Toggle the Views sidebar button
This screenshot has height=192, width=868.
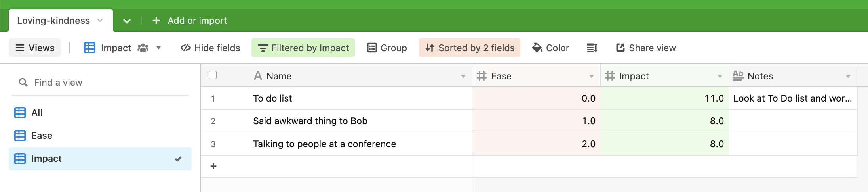[x=35, y=48]
